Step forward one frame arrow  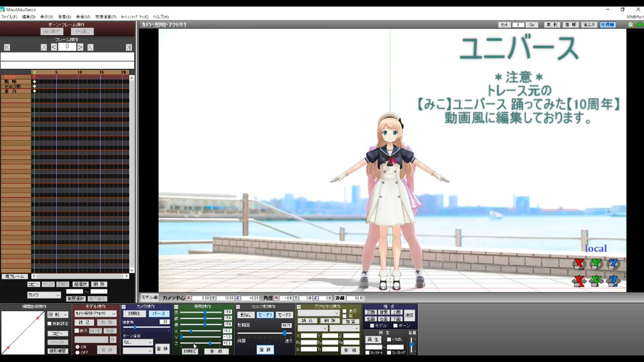coord(80,47)
